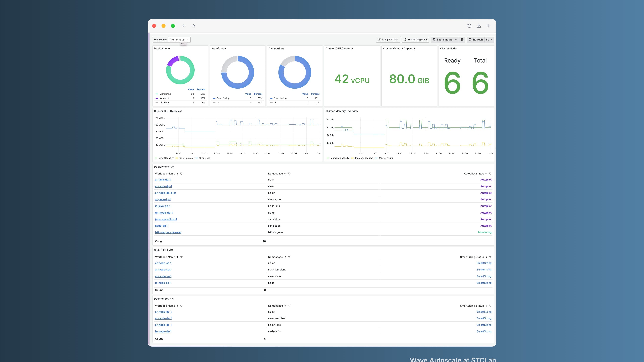Toggle Disabled series in Deployments legend
This screenshot has width=644, height=362.
(164, 102)
